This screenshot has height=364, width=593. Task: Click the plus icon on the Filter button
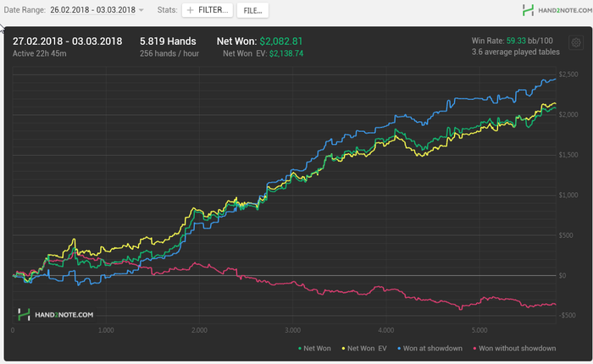[191, 10]
